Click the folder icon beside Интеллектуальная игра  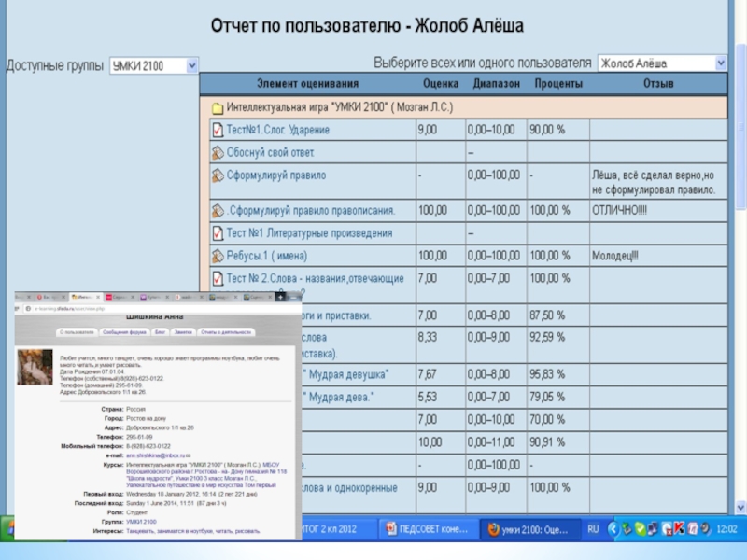click(217, 108)
